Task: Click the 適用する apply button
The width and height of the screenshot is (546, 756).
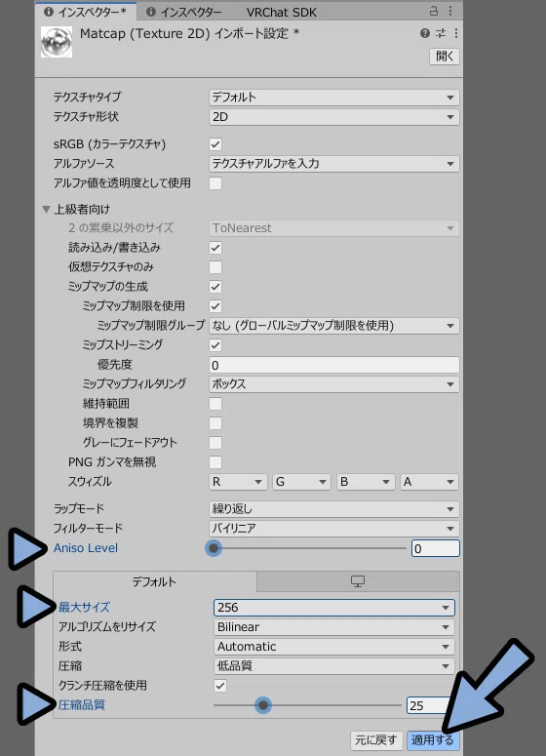Action: (432, 739)
